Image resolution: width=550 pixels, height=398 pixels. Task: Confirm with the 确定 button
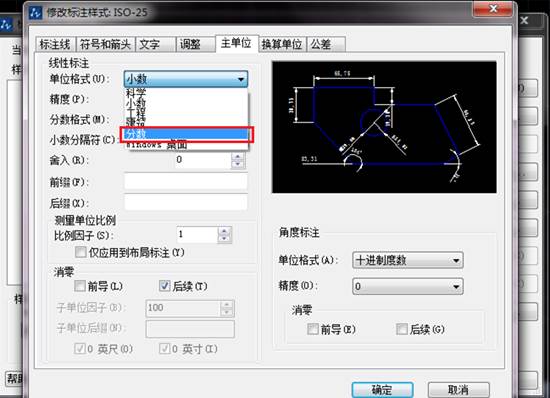pos(382,390)
